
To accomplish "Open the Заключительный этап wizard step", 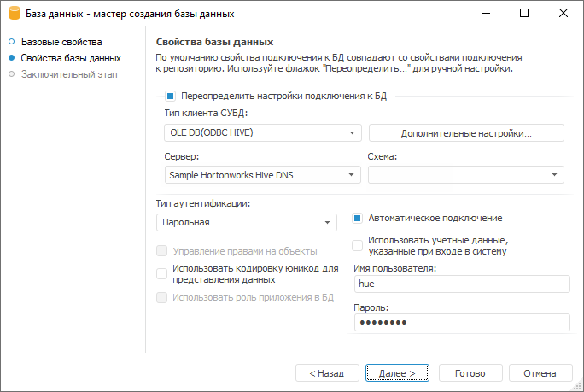I will (68, 74).
